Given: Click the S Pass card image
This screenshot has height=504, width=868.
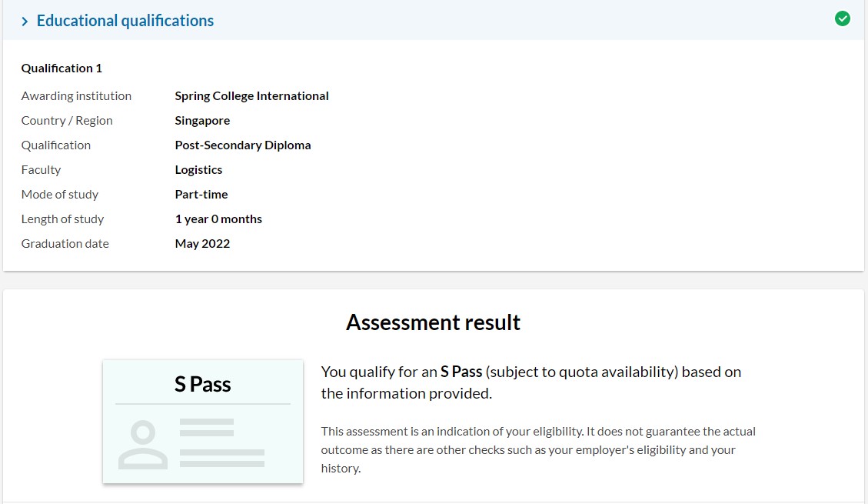Looking at the screenshot, I should [x=203, y=421].
